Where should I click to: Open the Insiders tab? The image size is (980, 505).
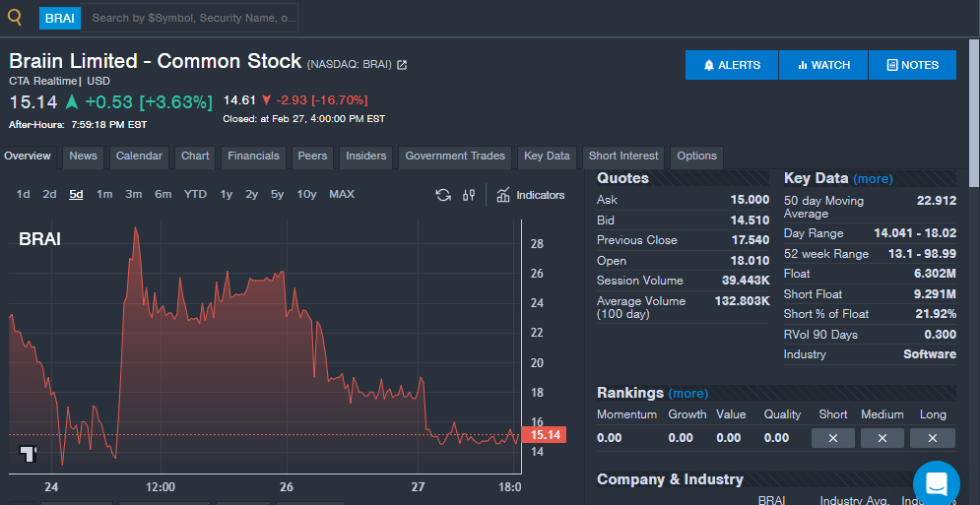pos(365,157)
